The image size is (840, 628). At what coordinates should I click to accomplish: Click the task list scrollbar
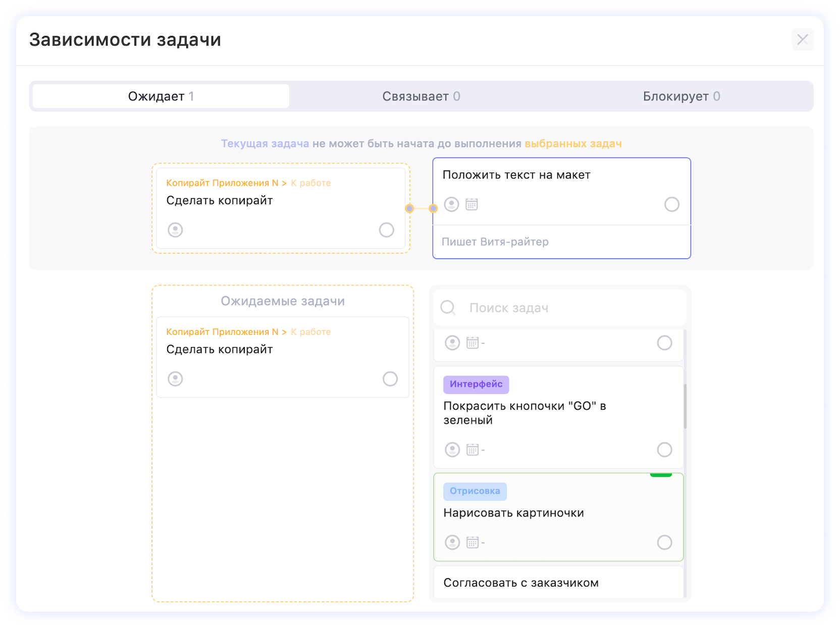685,406
